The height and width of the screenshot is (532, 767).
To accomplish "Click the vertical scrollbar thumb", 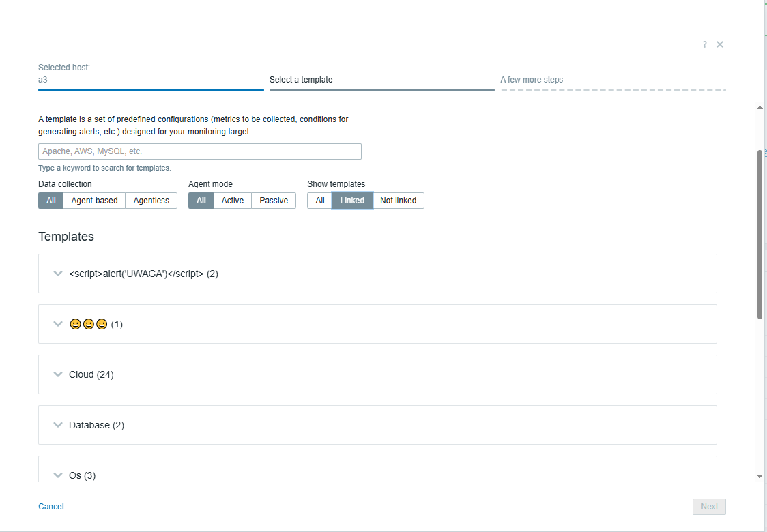I will tap(759, 235).
